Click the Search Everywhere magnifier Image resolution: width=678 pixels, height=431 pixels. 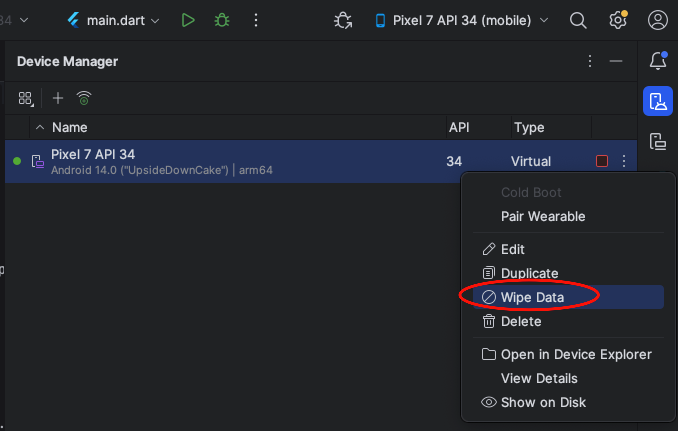click(578, 20)
